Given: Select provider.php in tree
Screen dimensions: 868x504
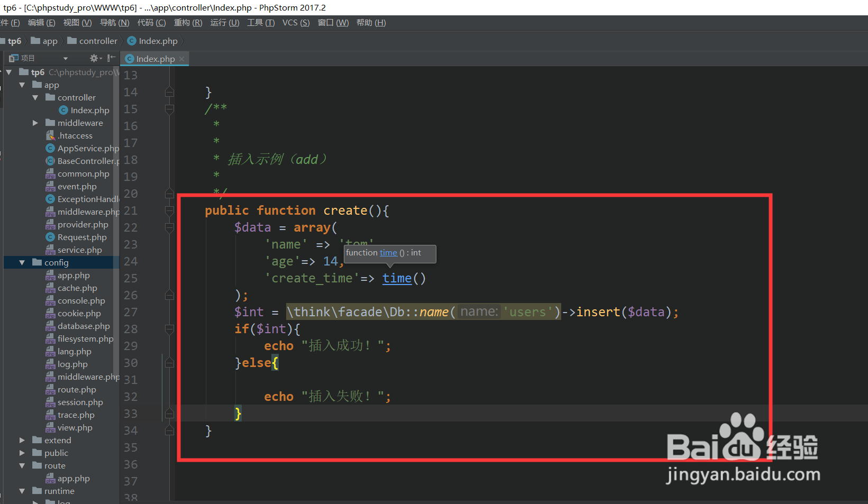Looking at the screenshot, I should [x=77, y=224].
